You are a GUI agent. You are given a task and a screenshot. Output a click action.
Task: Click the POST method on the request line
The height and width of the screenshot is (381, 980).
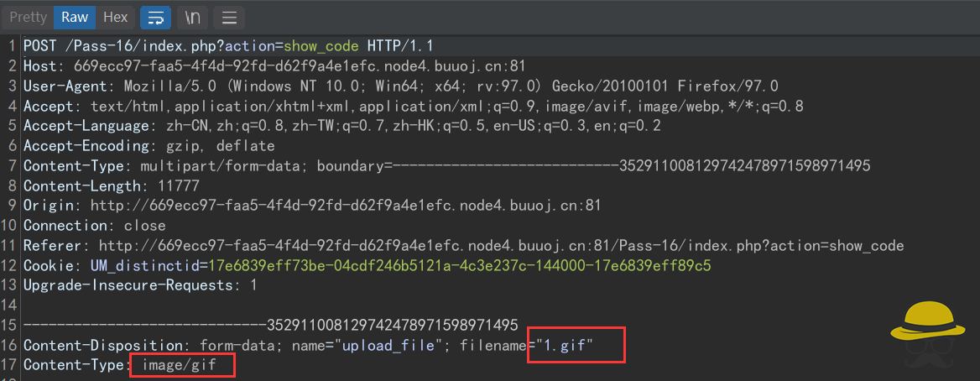tap(39, 45)
